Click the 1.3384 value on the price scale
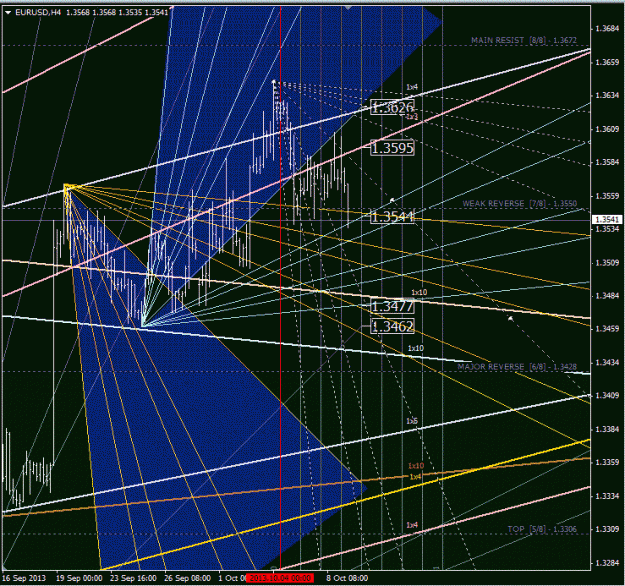Screen dimensions: 625x586 (x=607, y=429)
